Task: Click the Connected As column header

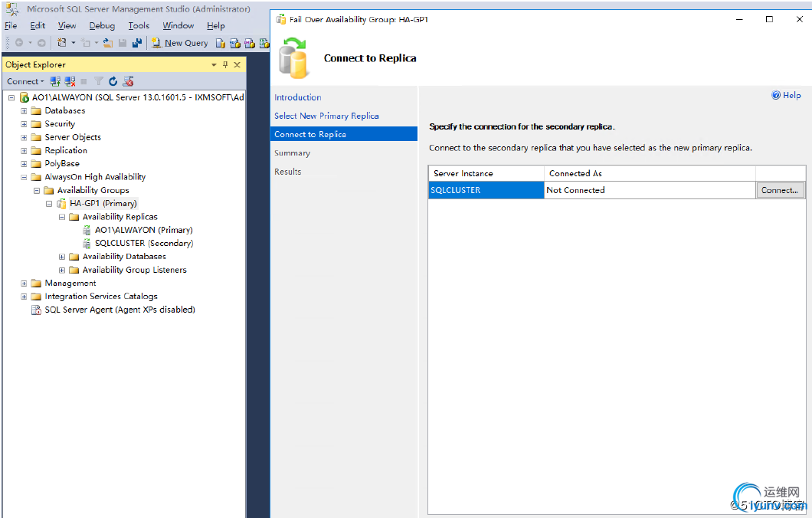Action: point(650,173)
